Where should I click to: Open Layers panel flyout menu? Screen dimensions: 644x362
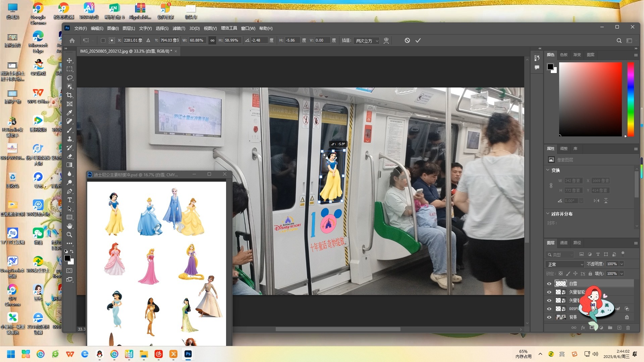636,243
